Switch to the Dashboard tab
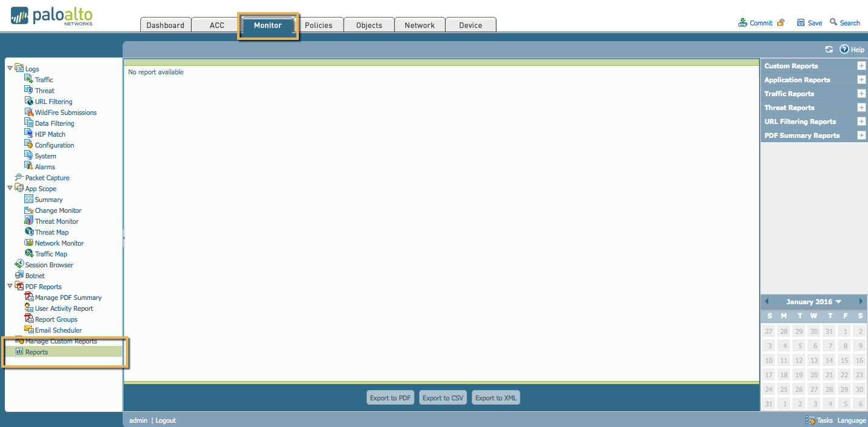The height and width of the screenshot is (427, 868). pos(165,25)
